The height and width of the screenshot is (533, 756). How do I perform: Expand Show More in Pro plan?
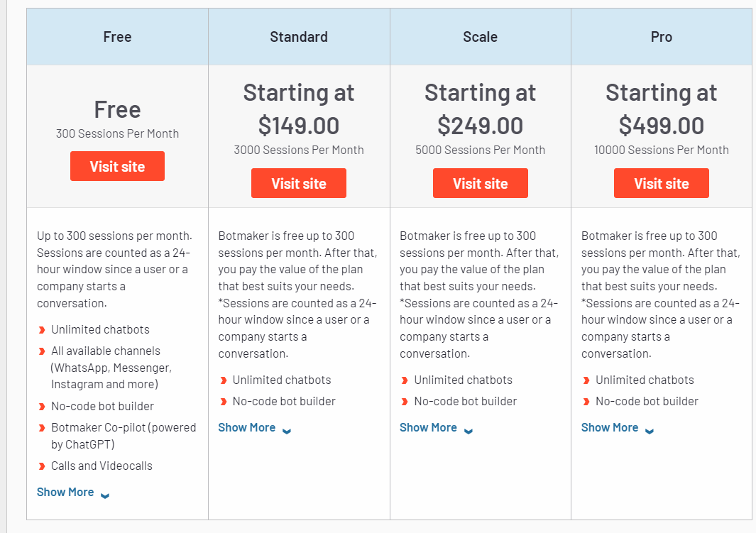(610, 427)
